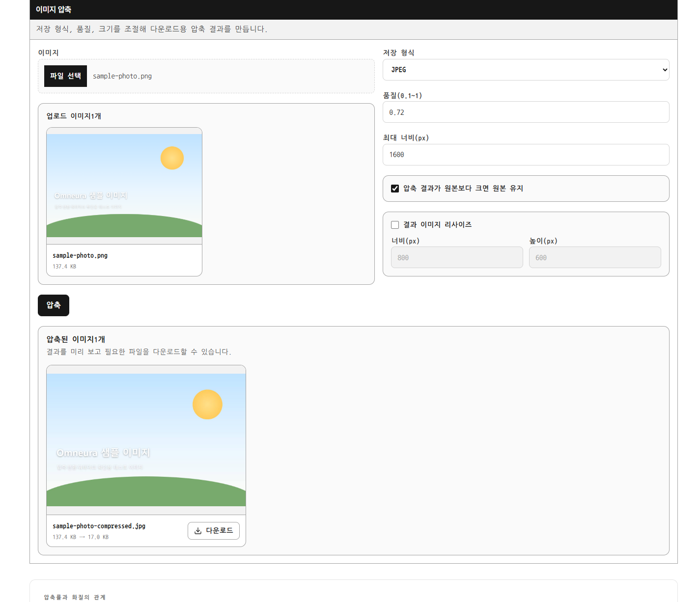The height and width of the screenshot is (602, 700).
Task: Focus the 품질 input showing 0.72
Action: (x=526, y=112)
